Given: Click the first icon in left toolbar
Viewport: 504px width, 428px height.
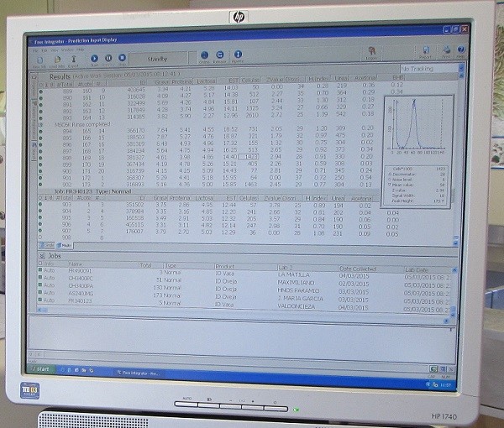Looking at the screenshot, I should click(39, 60).
